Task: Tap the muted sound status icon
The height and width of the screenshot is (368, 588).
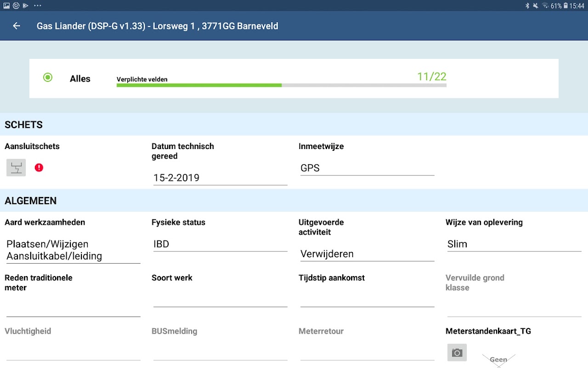Action: click(536, 6)
